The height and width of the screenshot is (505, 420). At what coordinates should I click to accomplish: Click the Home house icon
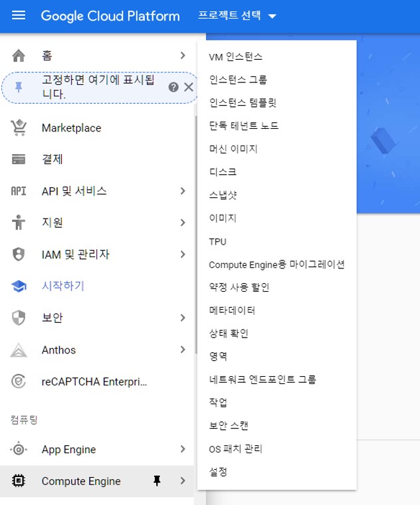click(19, 55)
